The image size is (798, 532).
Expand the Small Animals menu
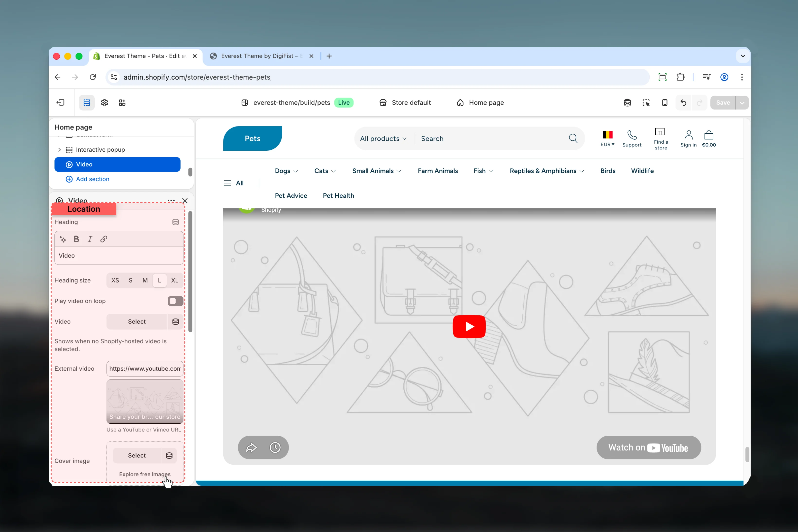pos(377,171)
